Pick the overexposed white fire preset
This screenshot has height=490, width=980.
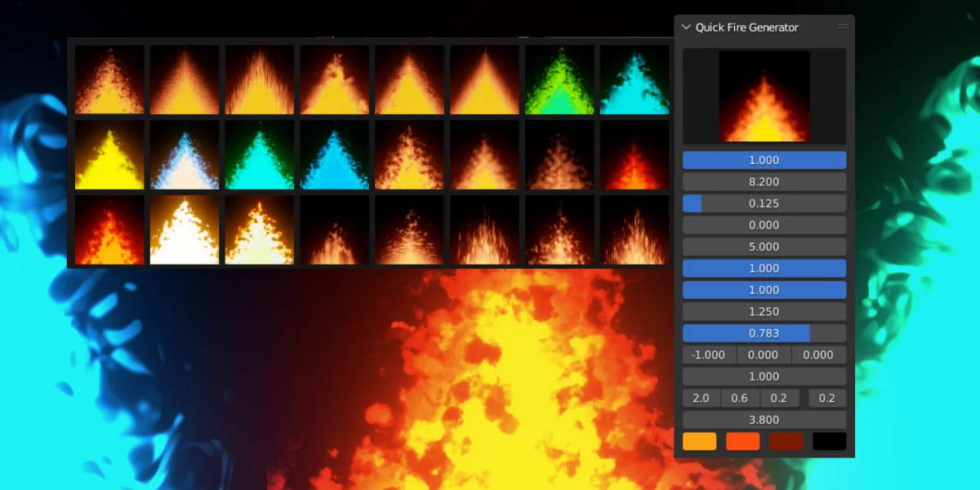pyautogui.click(x=185, y=229)
